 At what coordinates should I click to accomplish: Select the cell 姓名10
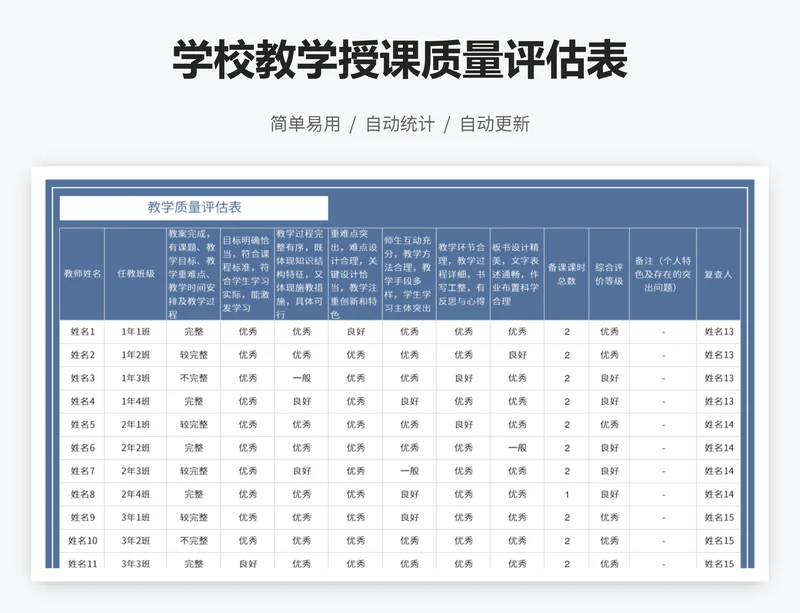point(82,541)
